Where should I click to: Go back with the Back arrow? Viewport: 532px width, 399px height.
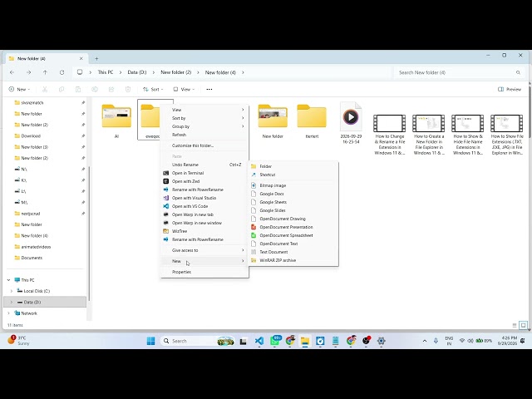click(x=12, y=72)
